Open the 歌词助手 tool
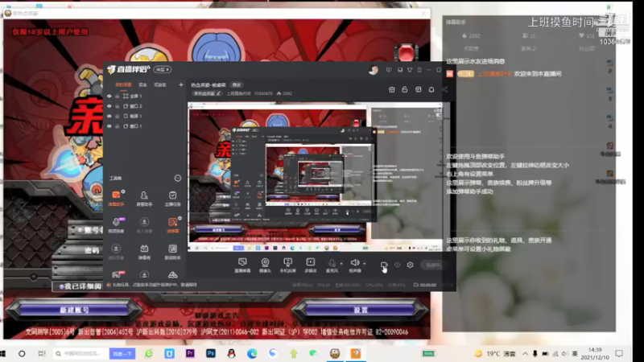 pos(172,251)
